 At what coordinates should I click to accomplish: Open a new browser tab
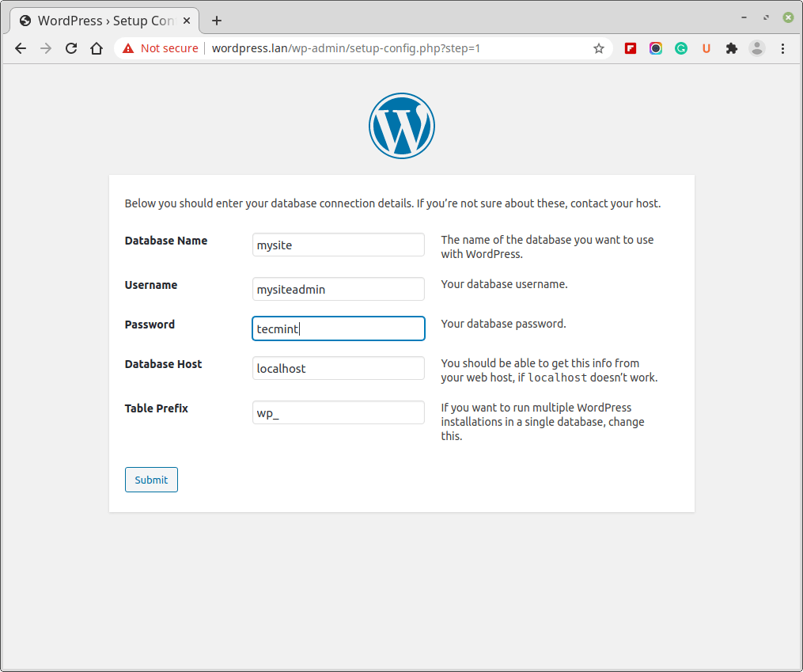(x=217, y=21)
